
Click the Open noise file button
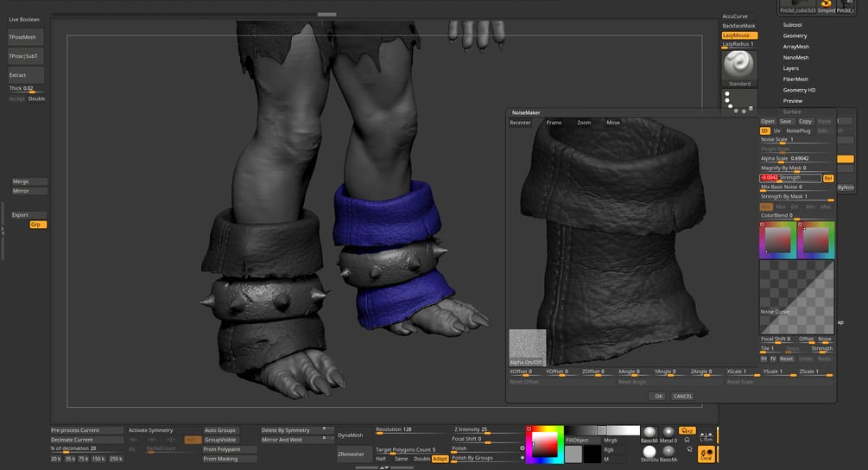click(767, 121)
